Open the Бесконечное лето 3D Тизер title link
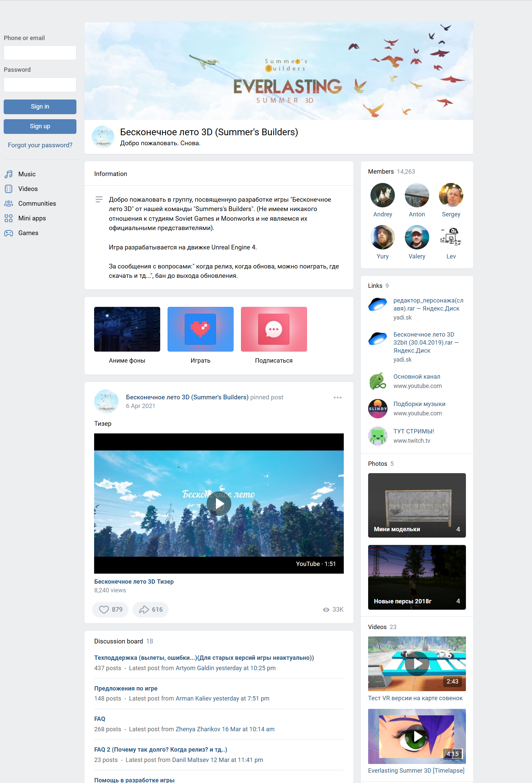 point(134,582)
